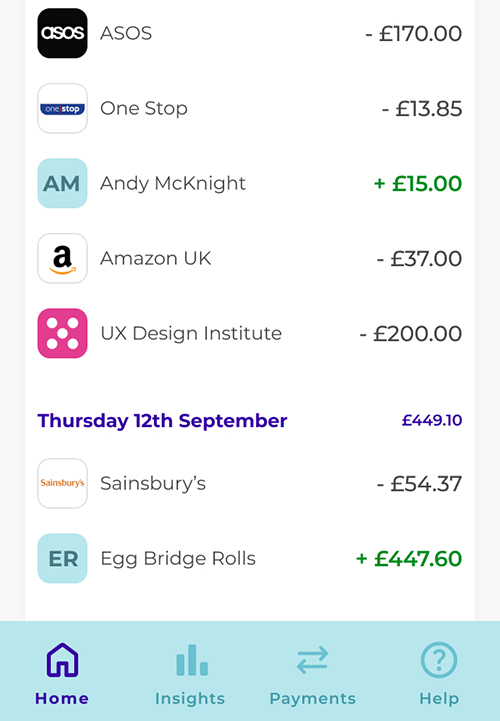
Task: View Andy McKnight +£15.00 payment details
Action: (250, 183)
